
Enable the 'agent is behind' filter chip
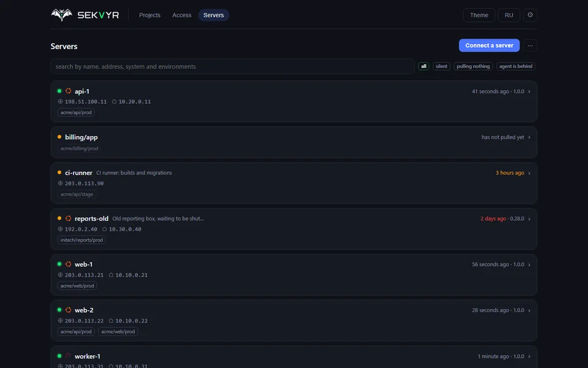(x=516, y=66)
